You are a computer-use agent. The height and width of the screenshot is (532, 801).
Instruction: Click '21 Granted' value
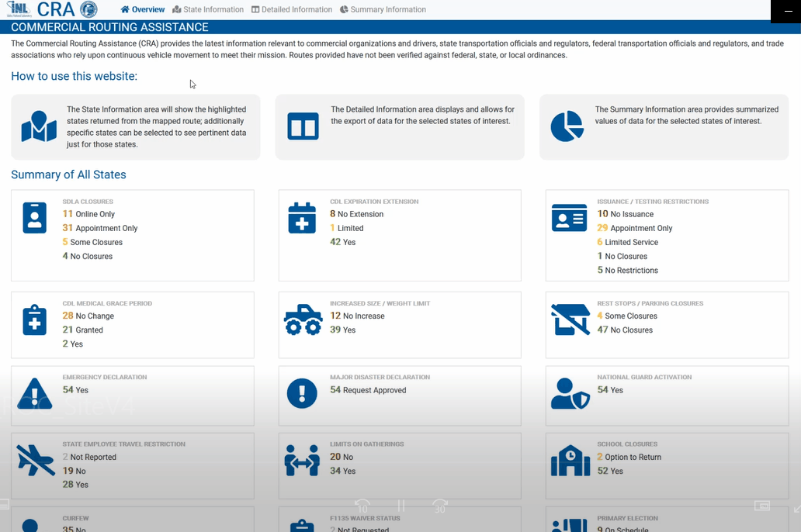coord(83,330)
